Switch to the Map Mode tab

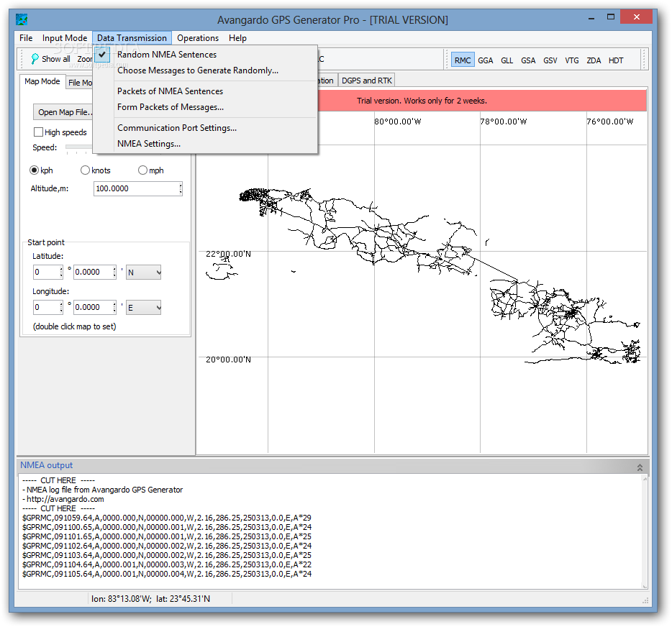click(42, 81)
